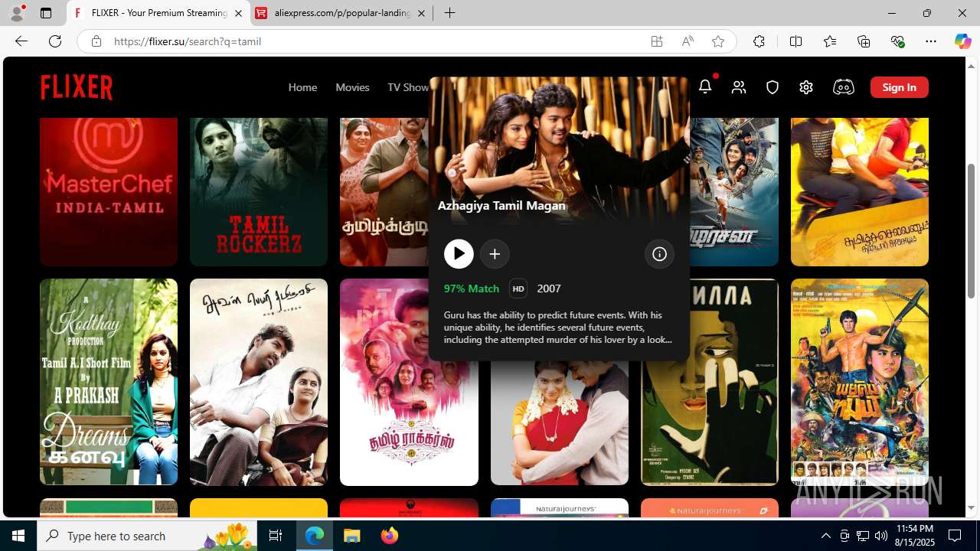
Task: Click the game controller icon in Flixer header
Action: (843, 87)
